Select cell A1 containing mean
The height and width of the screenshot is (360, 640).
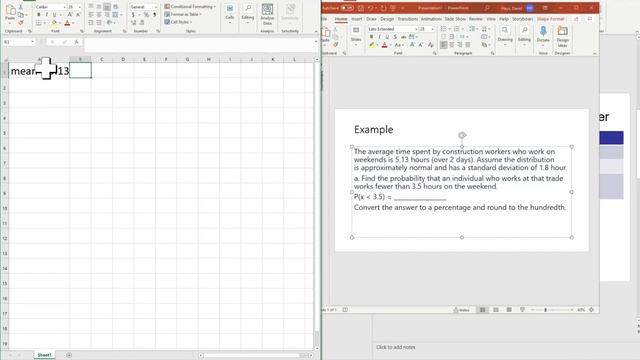click(39, 71)
